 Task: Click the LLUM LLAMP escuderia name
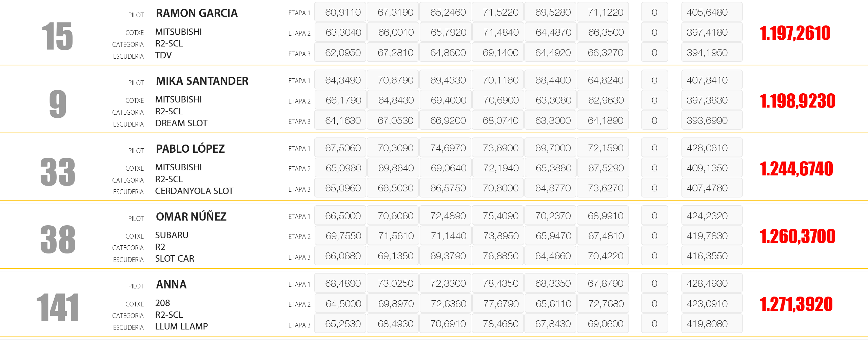tap(181, 326)
